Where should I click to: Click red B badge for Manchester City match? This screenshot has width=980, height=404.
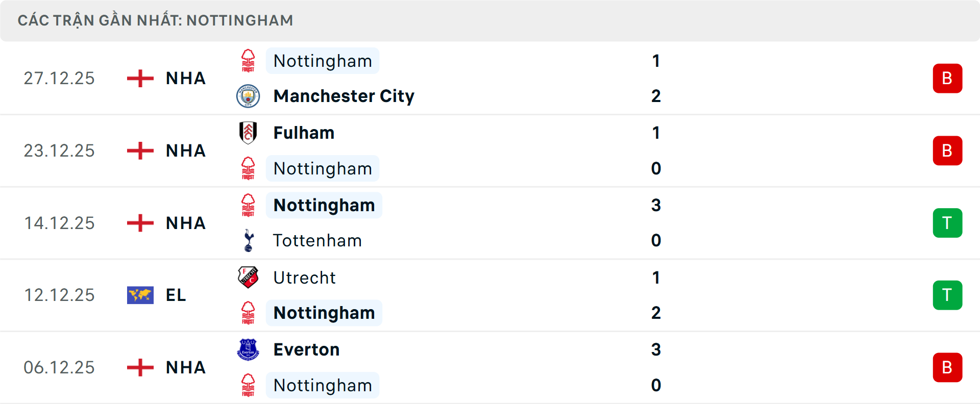tap(947, 79)
